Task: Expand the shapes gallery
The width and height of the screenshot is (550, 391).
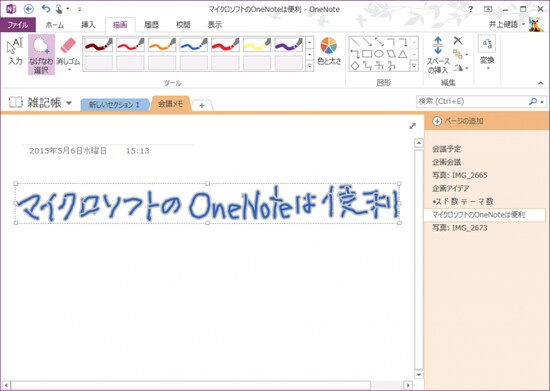Action: click(x=414, y=66)
